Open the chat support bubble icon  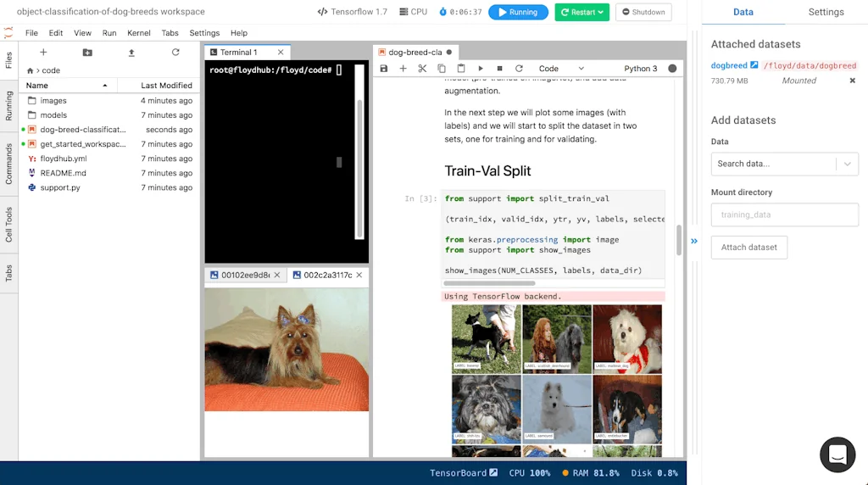coord(837,454)
